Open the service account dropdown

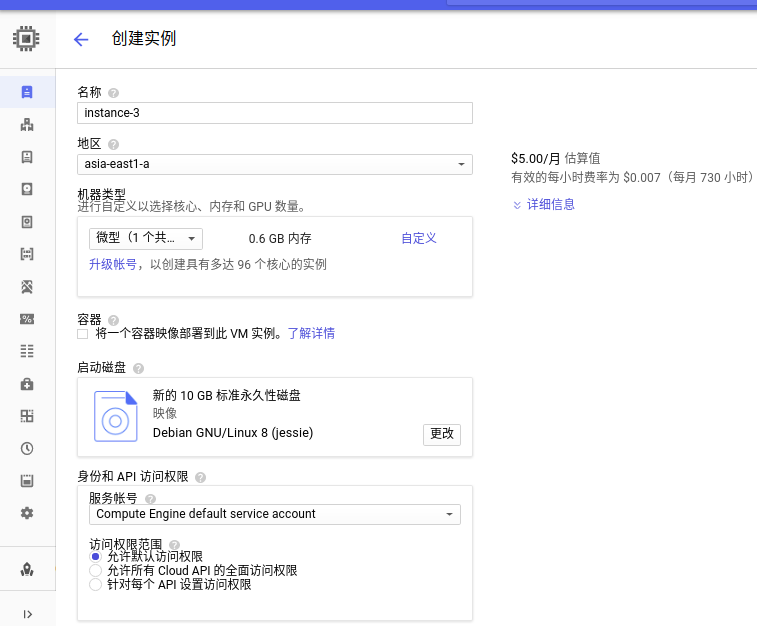click(x=274, y=514)
